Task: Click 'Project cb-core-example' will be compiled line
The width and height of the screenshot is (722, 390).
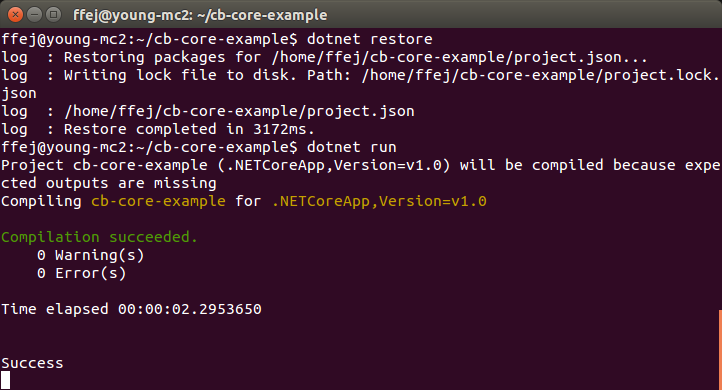Action: point(361,165)
